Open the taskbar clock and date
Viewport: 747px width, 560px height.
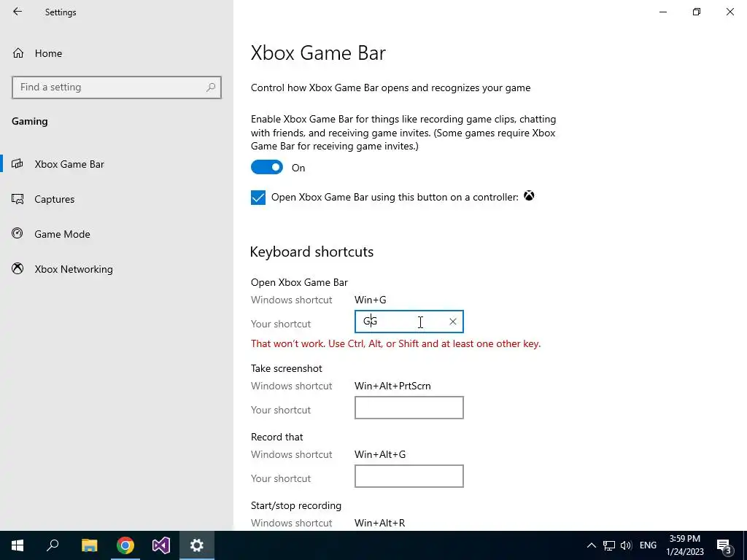tap(684, 545)
